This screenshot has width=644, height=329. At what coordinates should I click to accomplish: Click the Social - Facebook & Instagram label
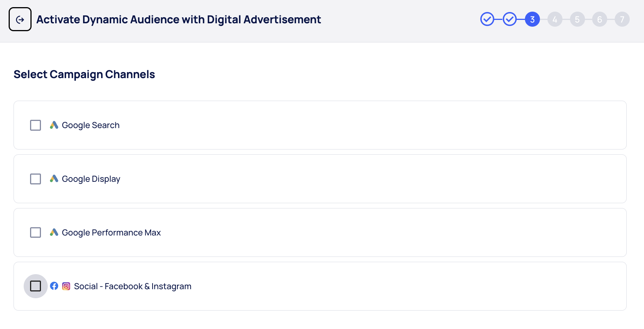point(133,287)
